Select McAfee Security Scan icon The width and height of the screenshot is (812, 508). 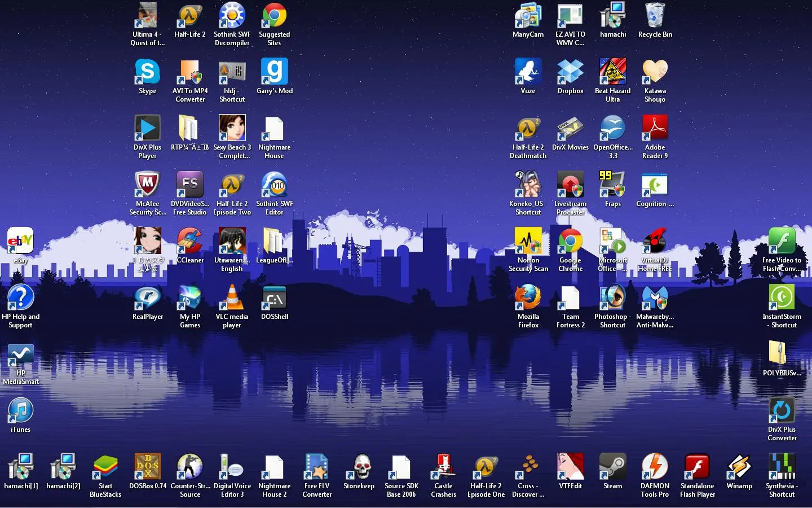pyautogui.click(x=148, y=185)
